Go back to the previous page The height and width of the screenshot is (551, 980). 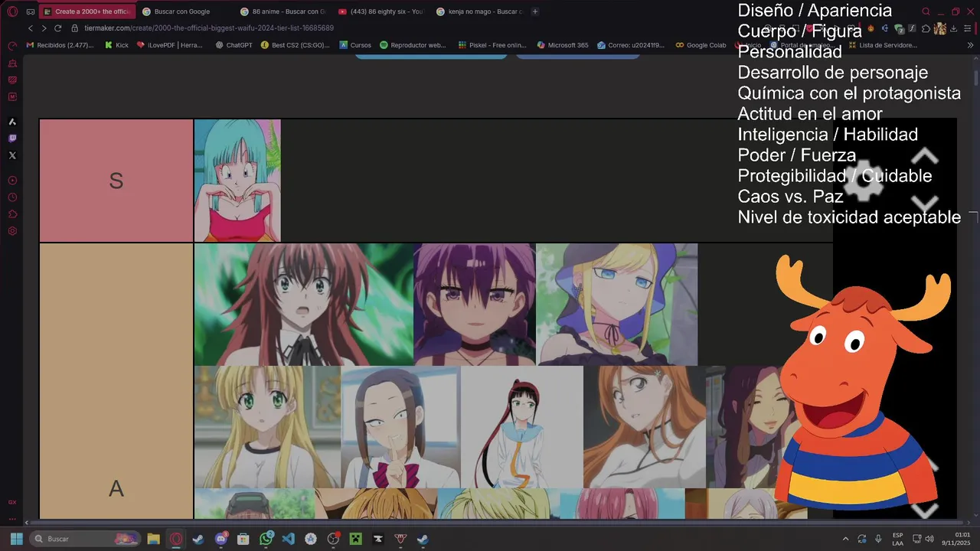pyautogui.click(x=31, y=28)
